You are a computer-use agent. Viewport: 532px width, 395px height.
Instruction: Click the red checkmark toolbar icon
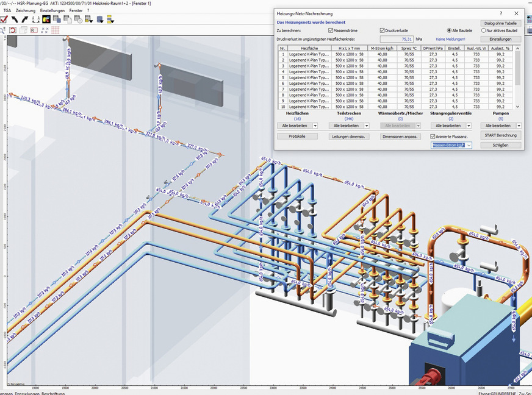[x=4, y=19]
